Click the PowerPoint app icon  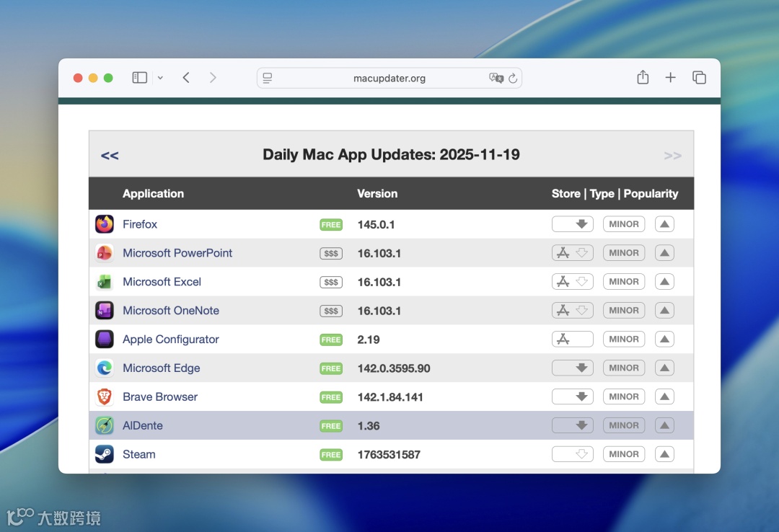point(105,253)
